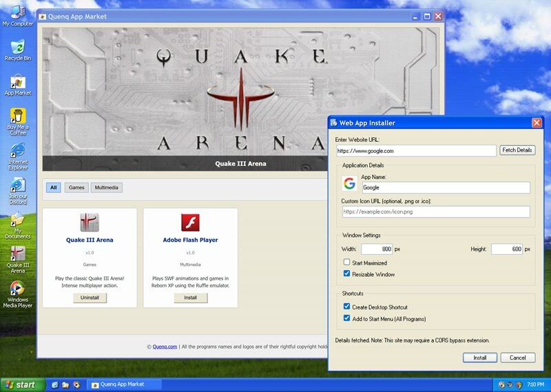The height and width of the screenshot is (392, 551).
Task: Select the My Documents desktop folder
Action: tap(18, 225)
